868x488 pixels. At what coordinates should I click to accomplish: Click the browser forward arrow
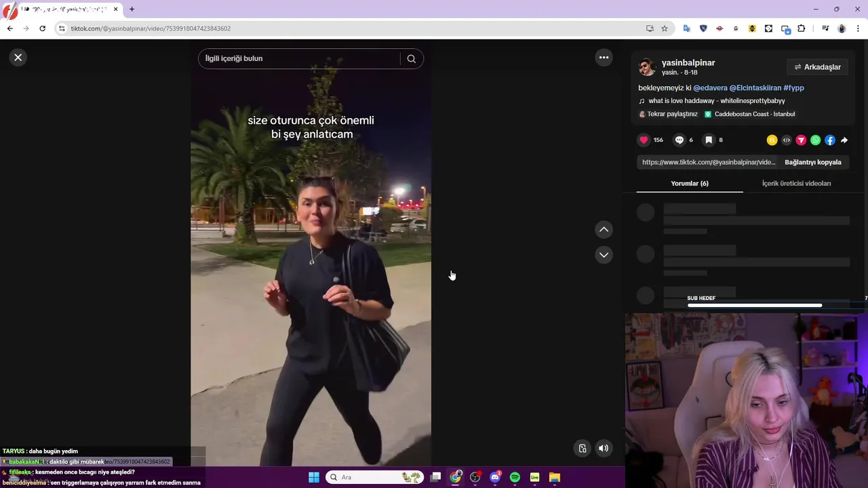point(26,28)
